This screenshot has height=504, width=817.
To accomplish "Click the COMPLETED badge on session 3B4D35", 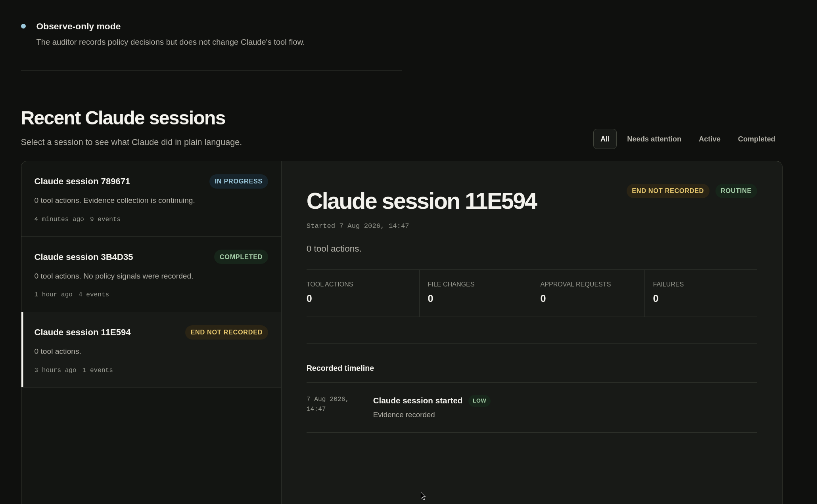I will (x=241, y=257).
